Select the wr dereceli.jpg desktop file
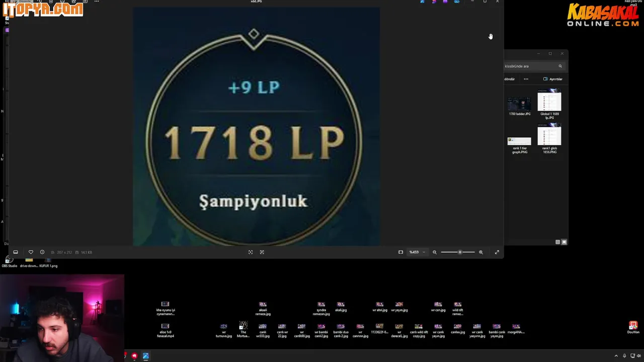 pyautogui.click(x=399, y=331)
